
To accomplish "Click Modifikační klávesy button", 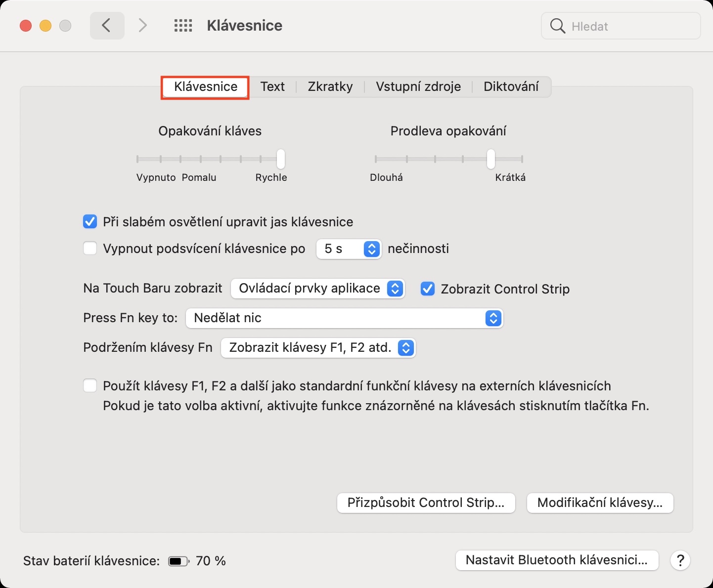I will pyautogui.click(x=600, y=503).
